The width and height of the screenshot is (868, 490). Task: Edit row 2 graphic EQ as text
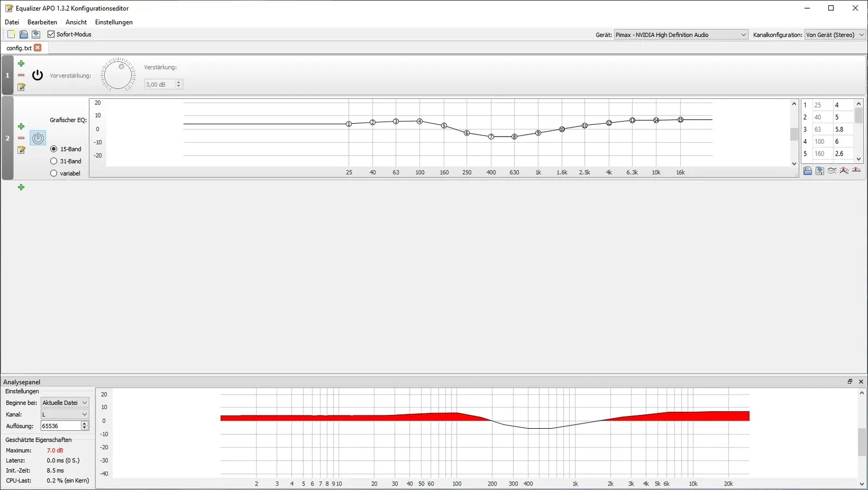pyautogui.click(x=21, y=150)
